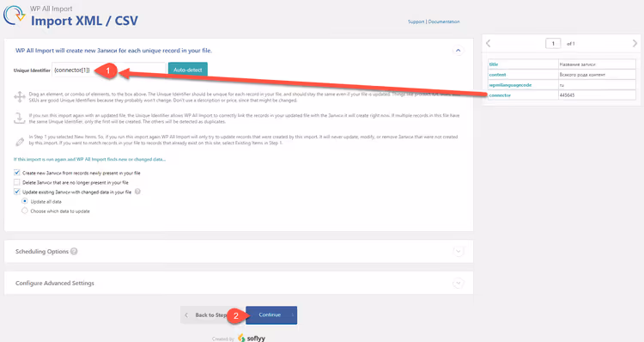Open help tooltip beside Update existing option
The width and height of the screenshot is (644, 342).
coord(137,192)
